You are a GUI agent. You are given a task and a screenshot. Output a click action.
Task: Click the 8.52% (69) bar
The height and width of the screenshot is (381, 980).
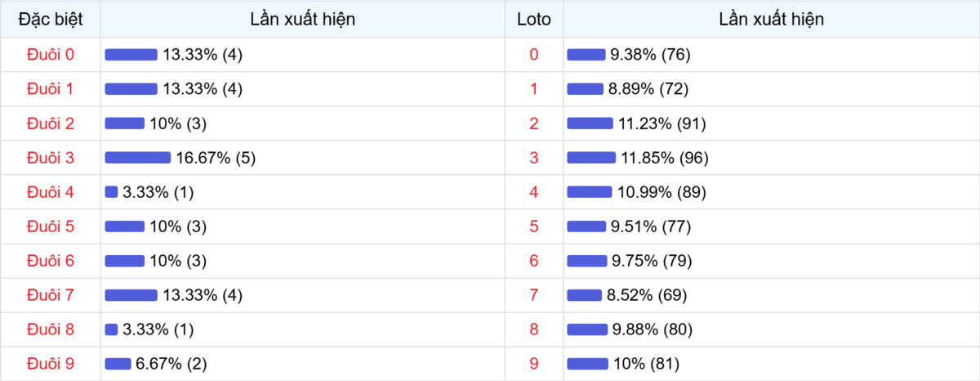click(x=584, y=295)
